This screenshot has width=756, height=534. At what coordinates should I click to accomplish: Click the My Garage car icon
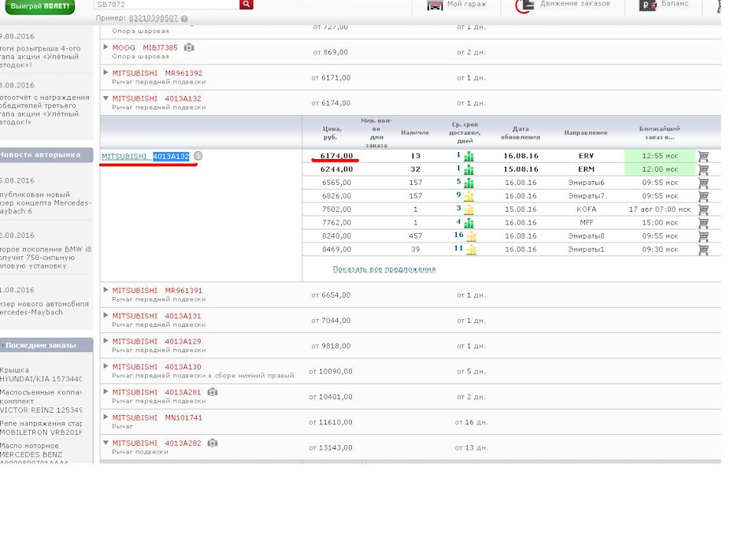(x=435, y=5)
